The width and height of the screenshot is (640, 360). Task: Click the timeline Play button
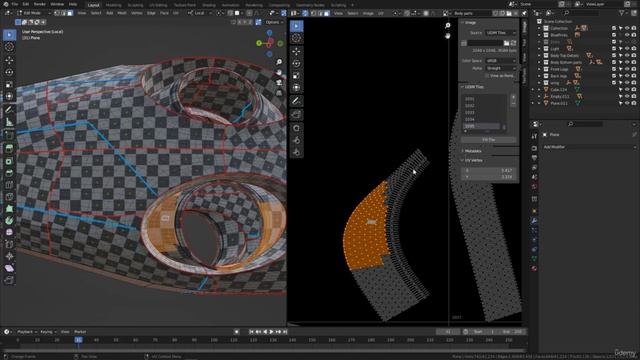(271, 332)
